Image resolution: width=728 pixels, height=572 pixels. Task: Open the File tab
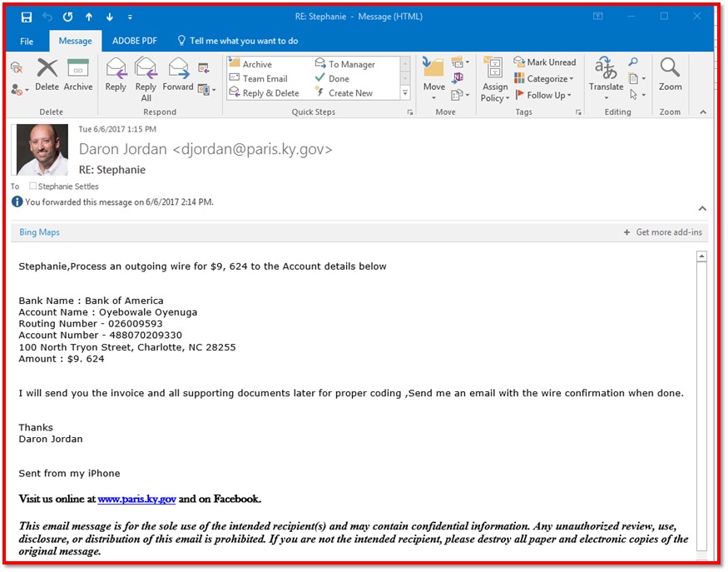click(27, 41)
